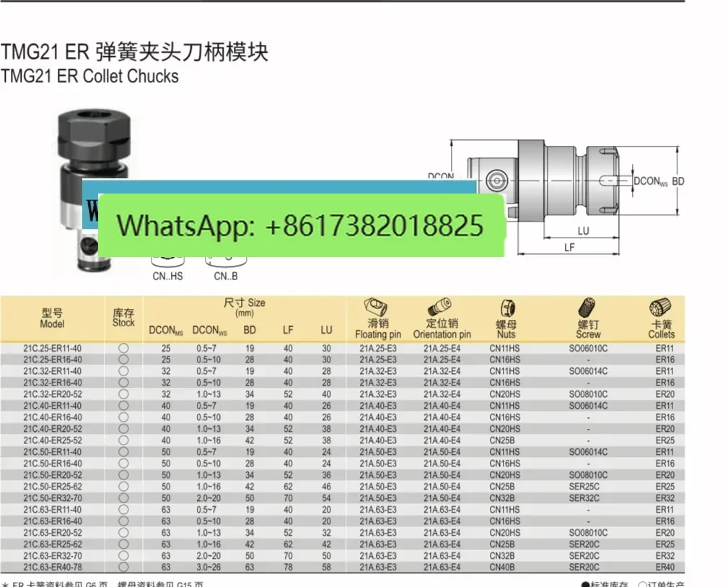Select stock circle for 21C.40-ER25-52
The image size is (728, 587).
pos(123,440)
